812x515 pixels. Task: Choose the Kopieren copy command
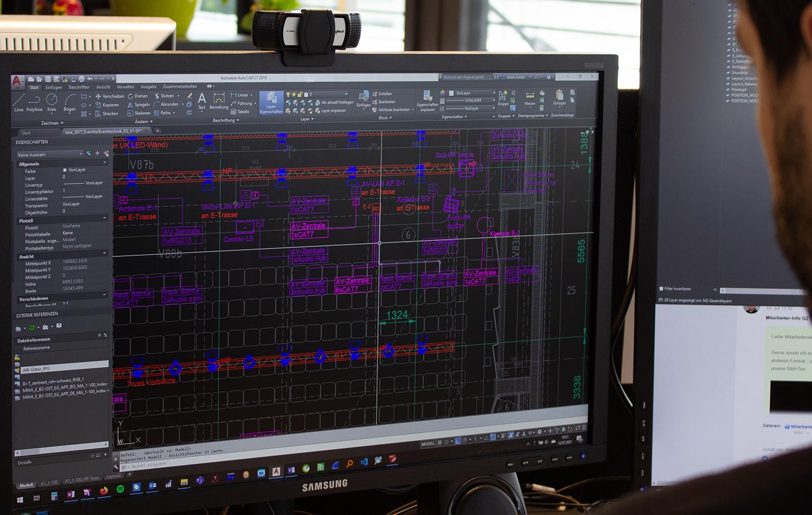click(x=107, y=105)
